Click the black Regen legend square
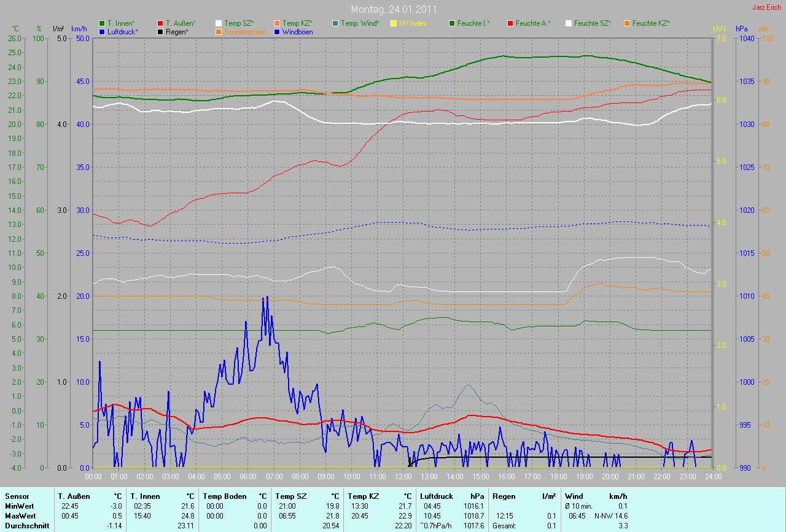Image resolution: width=786 pixels, height=532 pixels. [x=161, y=31]
